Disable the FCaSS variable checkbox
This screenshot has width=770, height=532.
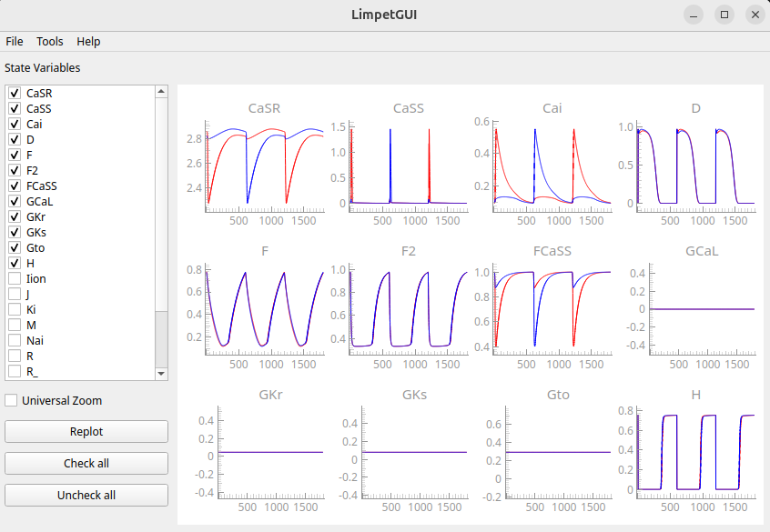pyautogui.click(x=13, y=186)
